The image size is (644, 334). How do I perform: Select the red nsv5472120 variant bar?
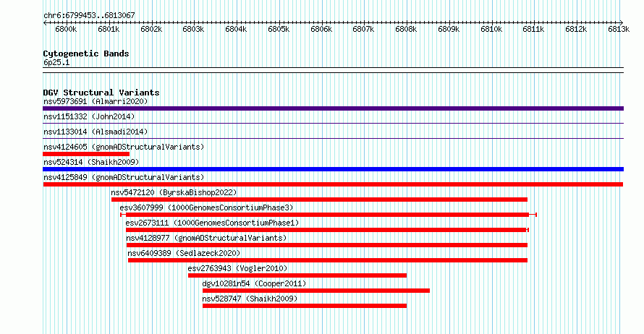(x=319, y=200)
